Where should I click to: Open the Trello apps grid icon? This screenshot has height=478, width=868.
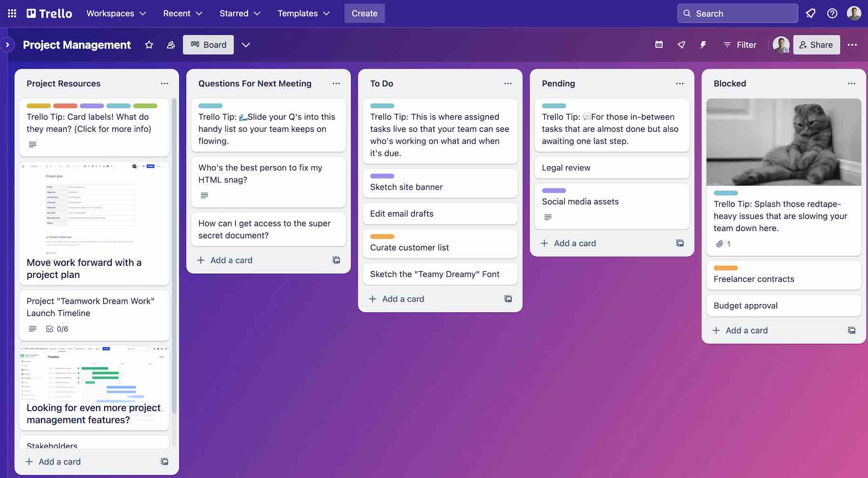click(x=12, y=13)
